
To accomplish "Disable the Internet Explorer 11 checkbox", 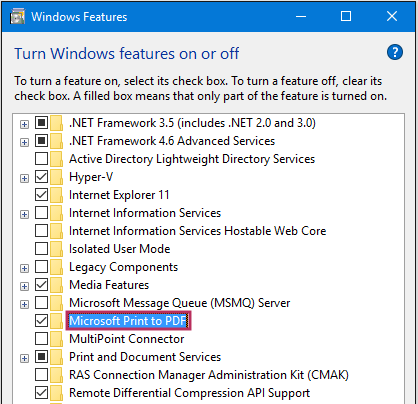I will click(x=41, y=195).
